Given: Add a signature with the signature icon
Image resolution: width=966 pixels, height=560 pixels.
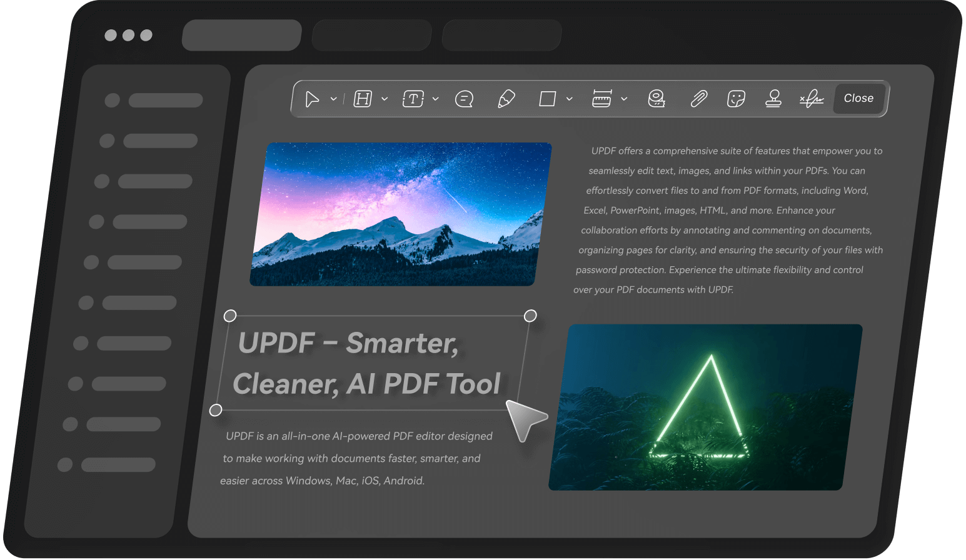Looking at the screenshot, I should click(x=812, y=99).
